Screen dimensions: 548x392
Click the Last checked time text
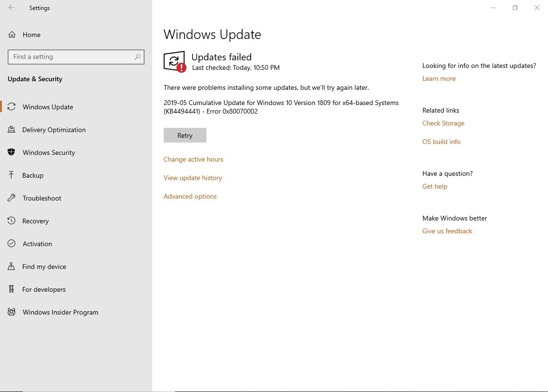(x=236, y=67)
